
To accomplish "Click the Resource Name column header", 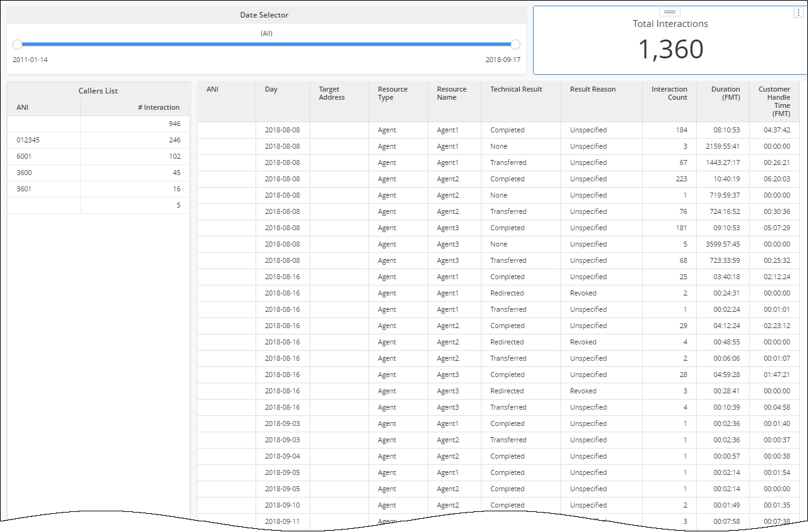I will click(x=451, y=93).
